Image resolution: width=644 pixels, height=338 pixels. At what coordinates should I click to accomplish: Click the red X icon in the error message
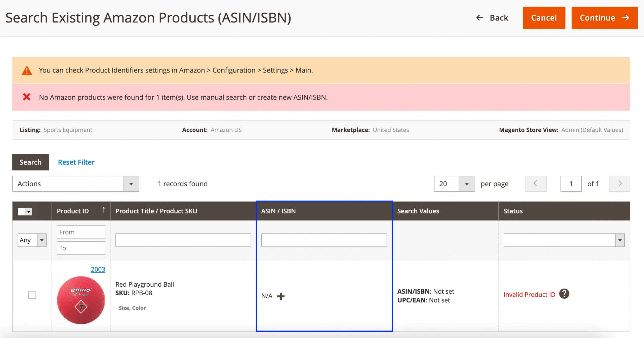[27, 97]
